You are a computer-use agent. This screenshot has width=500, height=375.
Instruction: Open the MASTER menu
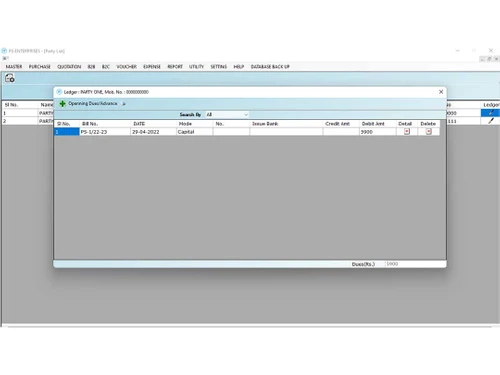[14, 67]
